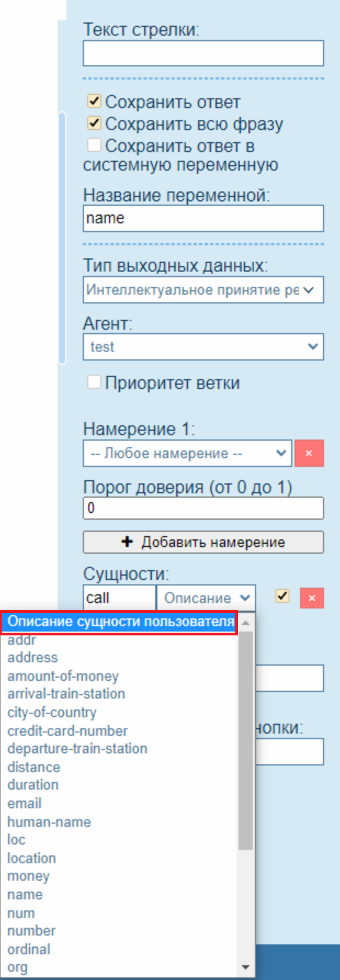
Task: Toggle the checkbox beside the call entity
Action: click(282, 596)
